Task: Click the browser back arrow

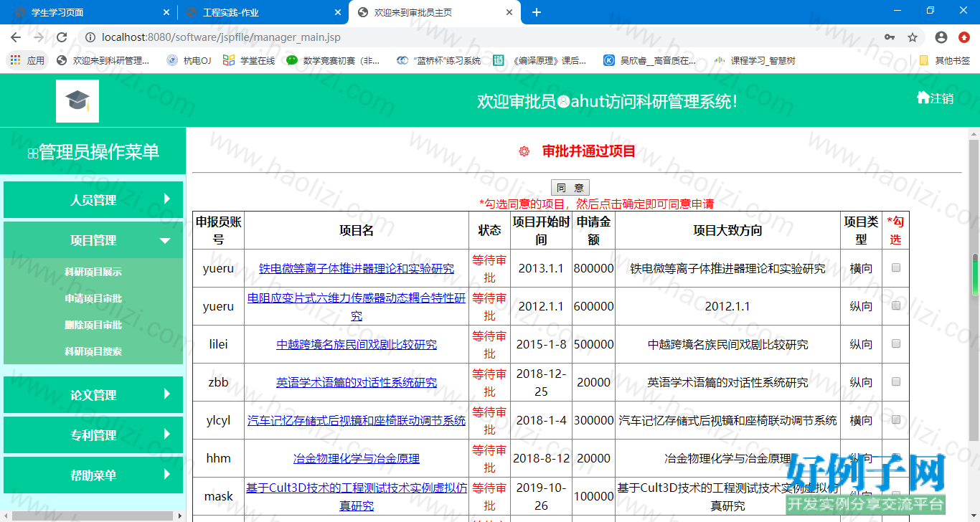Action: (x=16, y=37)
